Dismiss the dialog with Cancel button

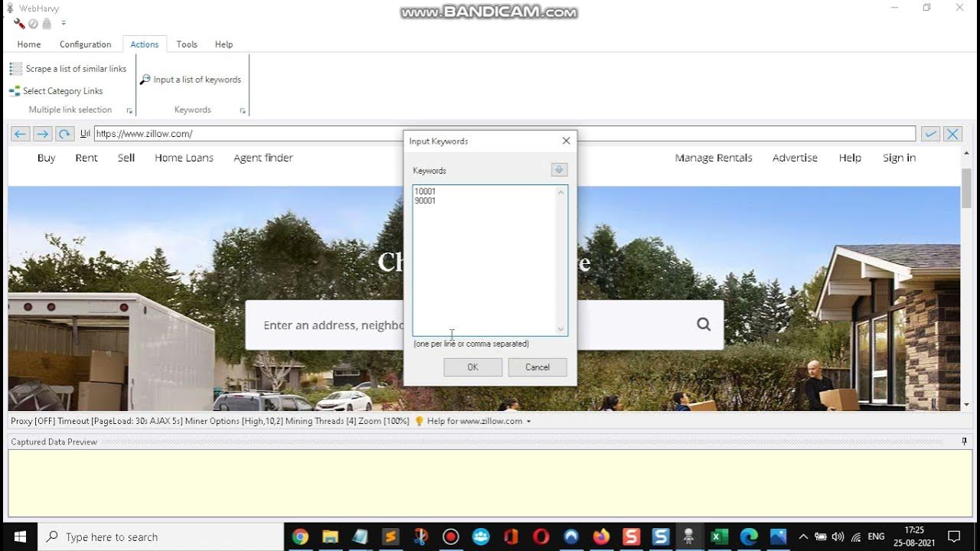(537, 367)
